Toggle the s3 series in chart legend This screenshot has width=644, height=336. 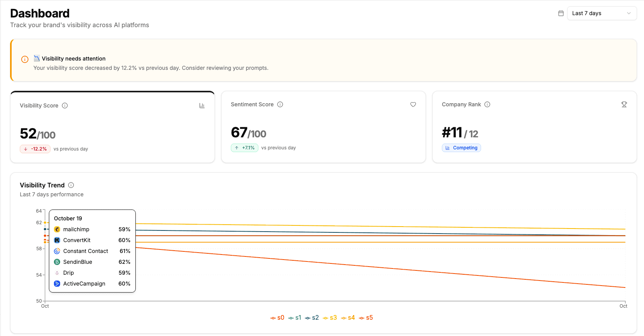click(330, 317)
